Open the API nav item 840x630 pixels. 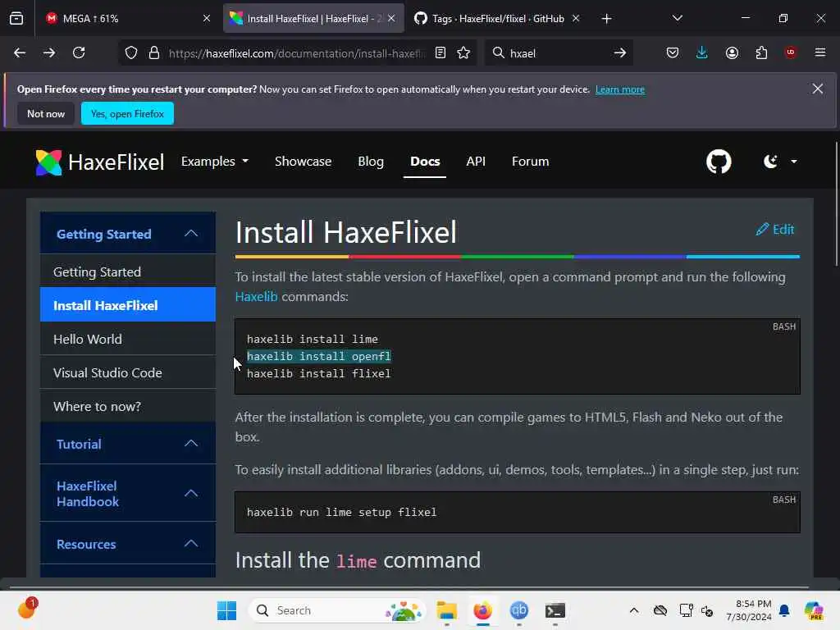click(476, 162)
